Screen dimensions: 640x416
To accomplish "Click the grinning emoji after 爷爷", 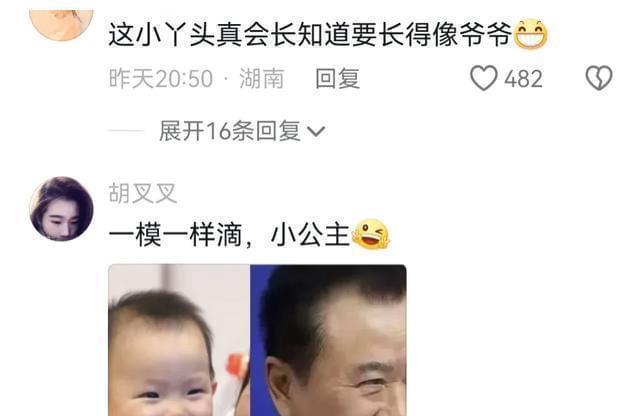I will pyautogui.click(x=531, y=34).
